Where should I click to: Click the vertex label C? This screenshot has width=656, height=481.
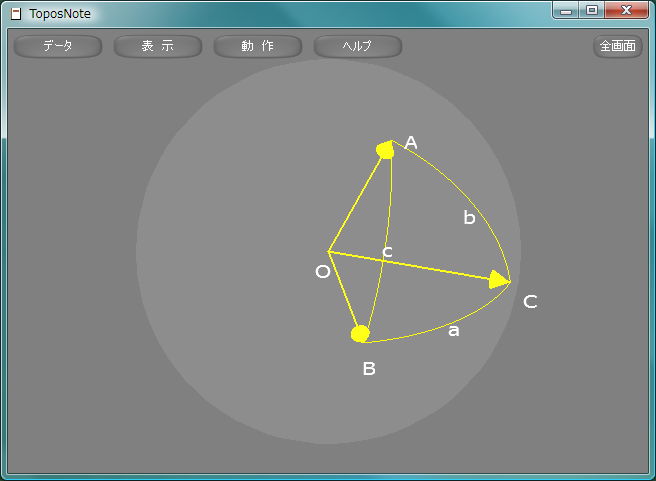(530, 302)
